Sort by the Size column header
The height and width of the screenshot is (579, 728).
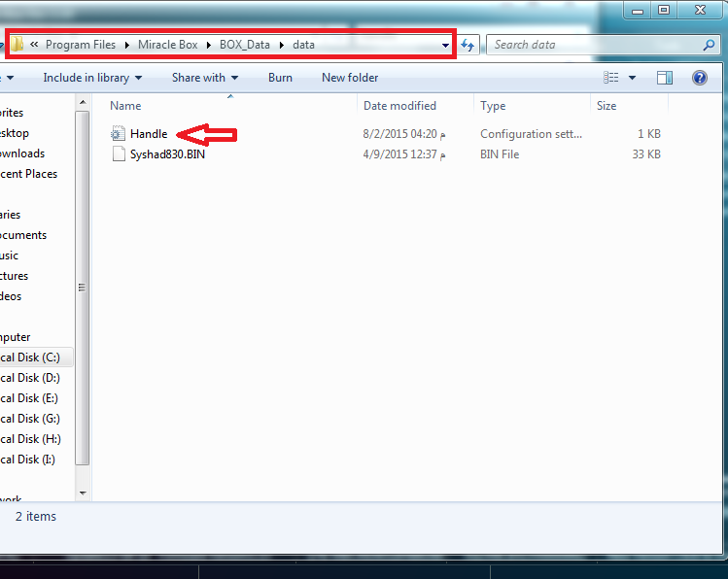[x=607, y=106]
